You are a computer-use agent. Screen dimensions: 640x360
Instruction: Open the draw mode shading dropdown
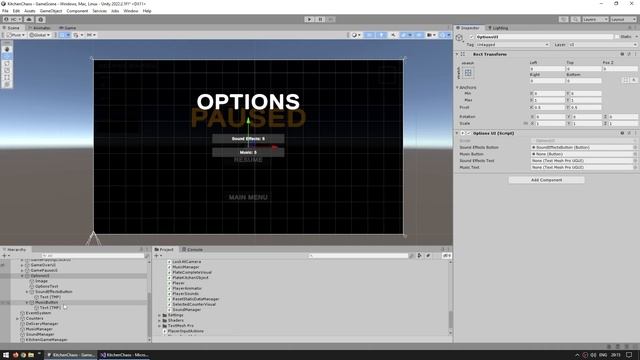coord(356,35)
